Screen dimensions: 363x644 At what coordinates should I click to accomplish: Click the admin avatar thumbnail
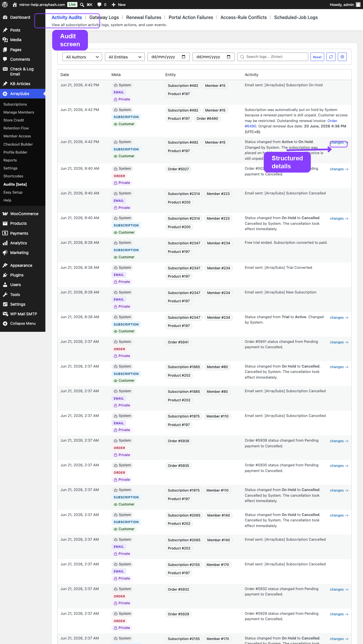(x=358, y=5)
